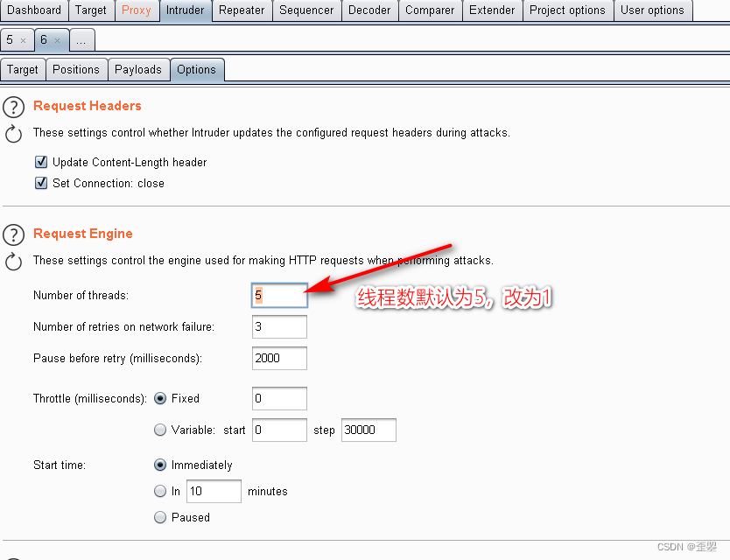This screenshot has width=730, height=560.
Task: Toggle Set Connection: close checkbox
Action: 41,183
